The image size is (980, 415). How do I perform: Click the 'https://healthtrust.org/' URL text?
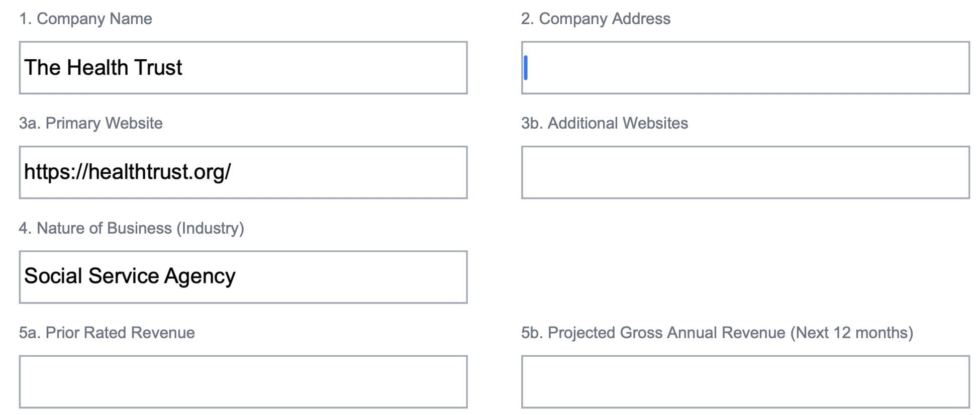point(128,172)
